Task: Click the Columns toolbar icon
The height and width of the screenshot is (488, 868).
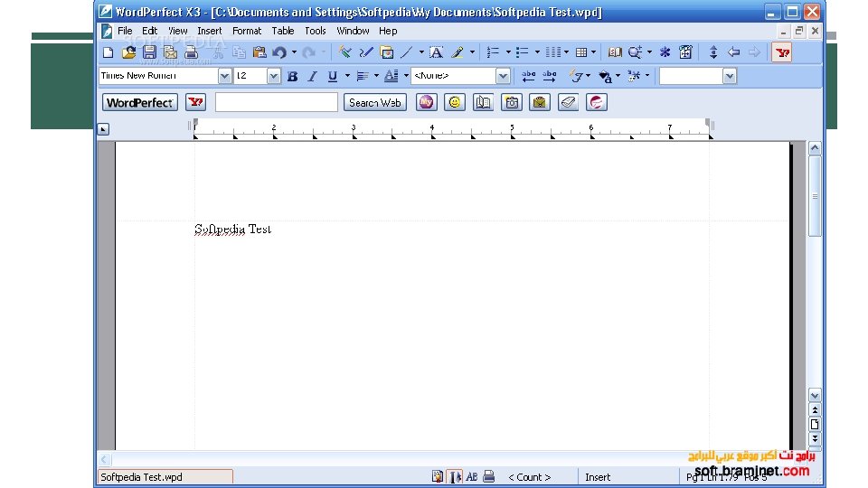Action: (x=552, y=52)
